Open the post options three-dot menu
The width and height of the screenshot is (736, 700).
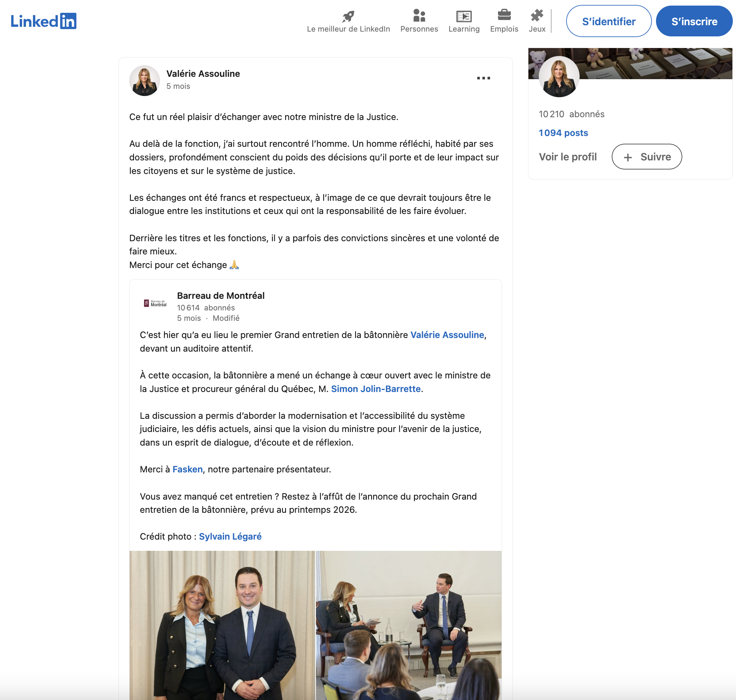tap(484, 78)
